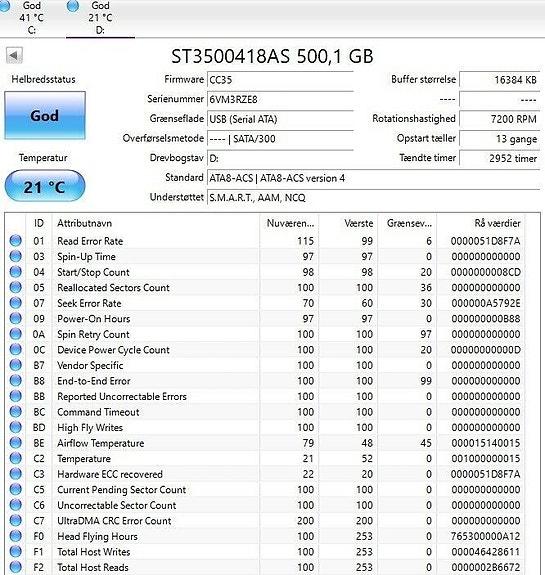Click status icon for UltraDMA CRC Error Count

[15, 520]
